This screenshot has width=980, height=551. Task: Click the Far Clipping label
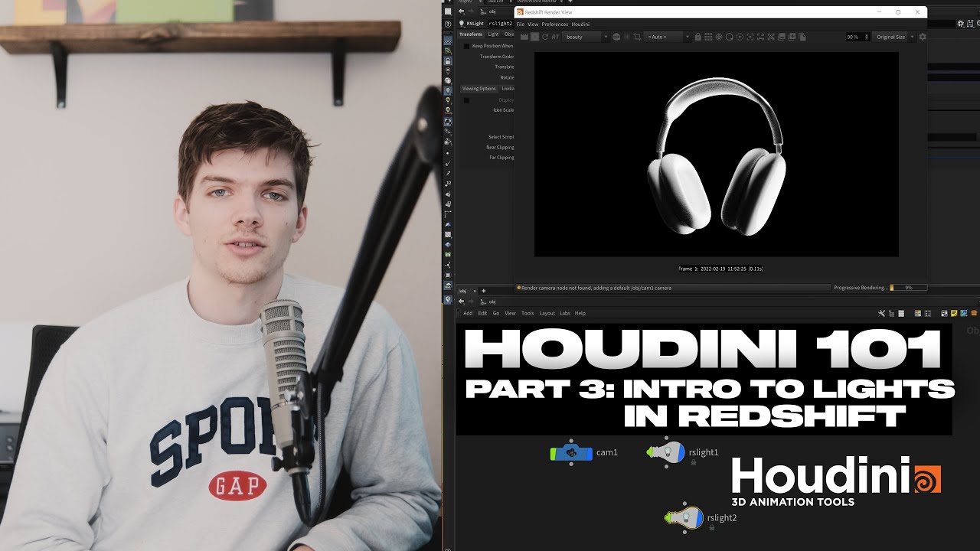[x=501, y=158]
